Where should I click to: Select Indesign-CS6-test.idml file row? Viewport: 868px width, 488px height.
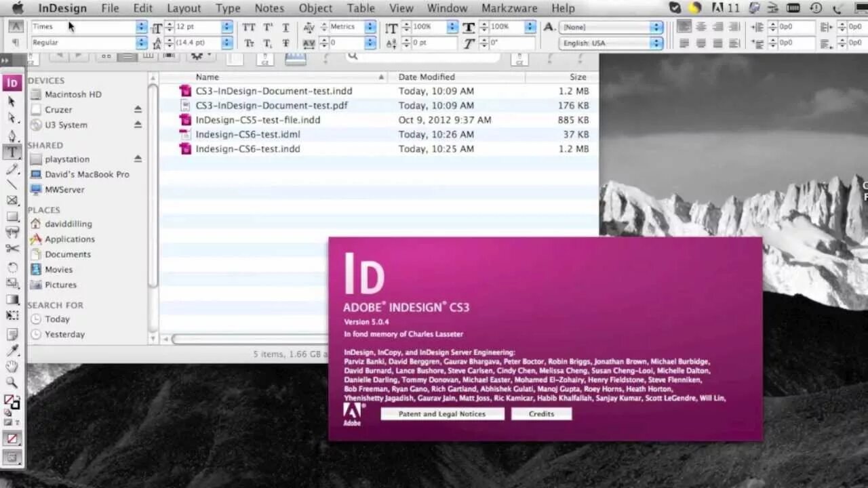tap(378, 134)
